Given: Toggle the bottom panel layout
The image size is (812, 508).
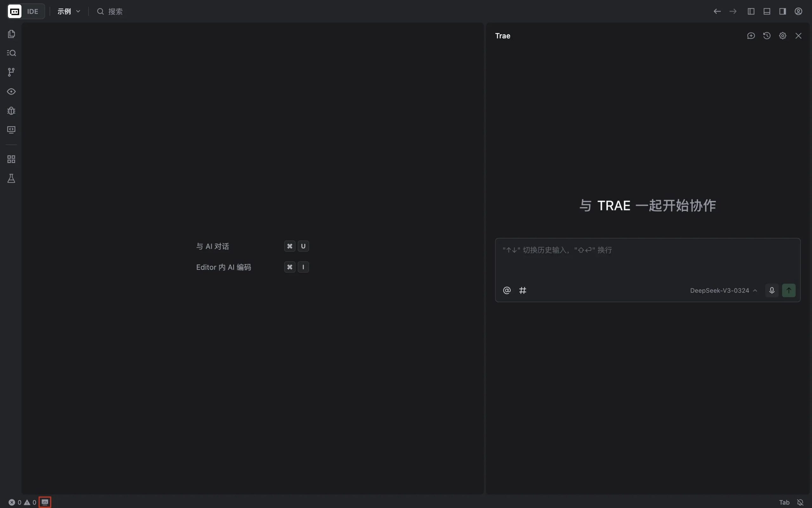Looking at the screenshot, I should 767,11.
